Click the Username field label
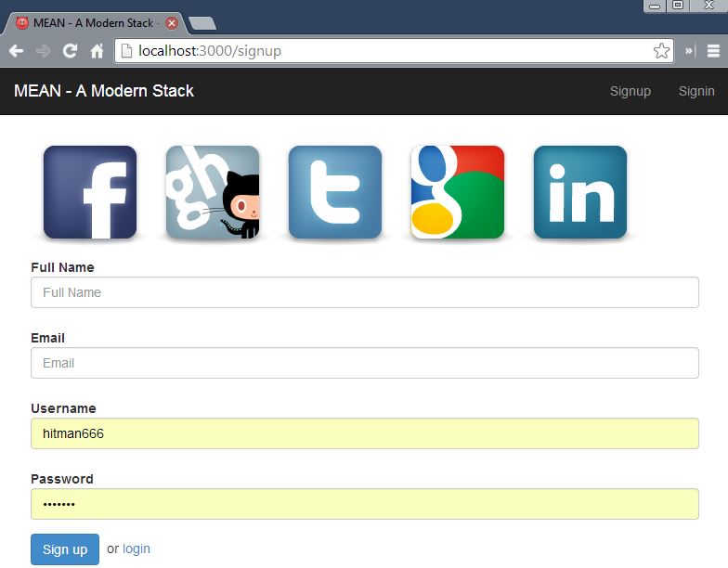Image resolution: width=728 pixels, height=568 pixels. coord(63,408)
